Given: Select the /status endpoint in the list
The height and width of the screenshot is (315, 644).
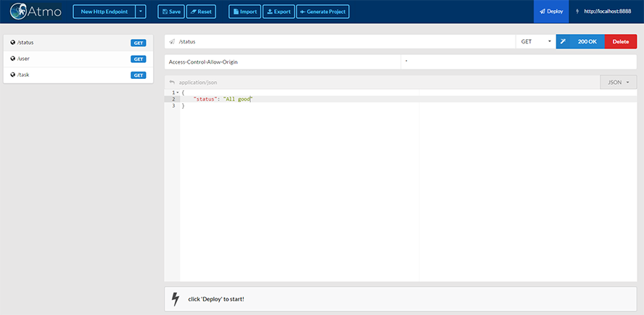Looking at the screenshot, I should [x=78, y=43].
